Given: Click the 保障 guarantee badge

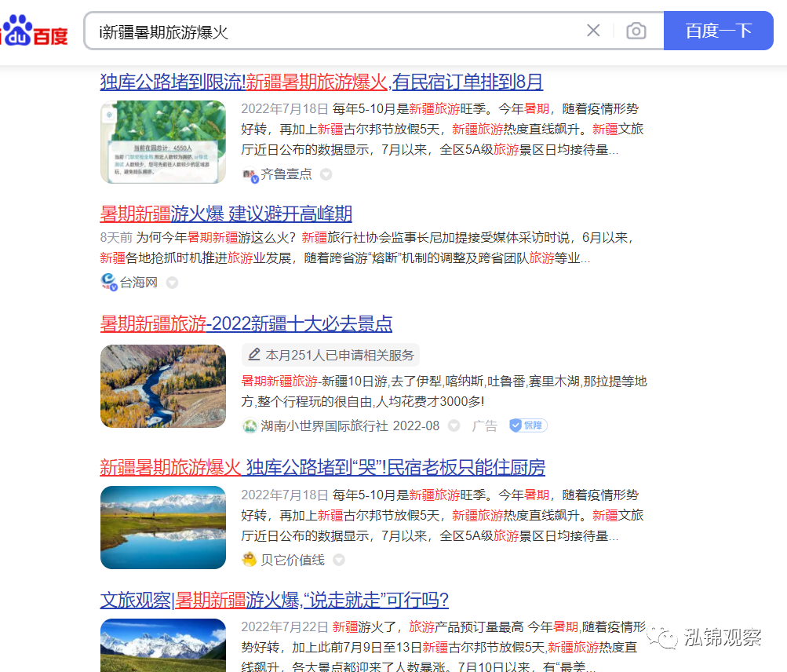Looking at the screenshot, I should [x=528, y=425].
